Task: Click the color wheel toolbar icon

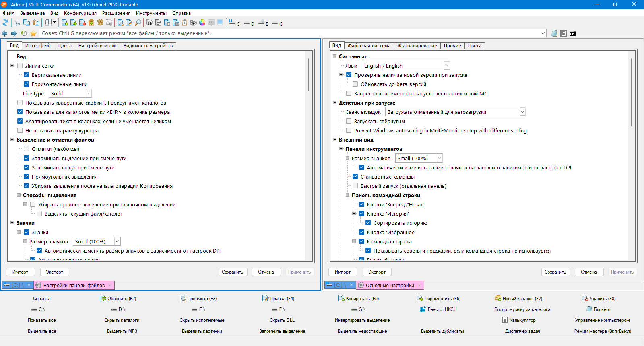Action: pyautogui.click(x=202, y=23)
